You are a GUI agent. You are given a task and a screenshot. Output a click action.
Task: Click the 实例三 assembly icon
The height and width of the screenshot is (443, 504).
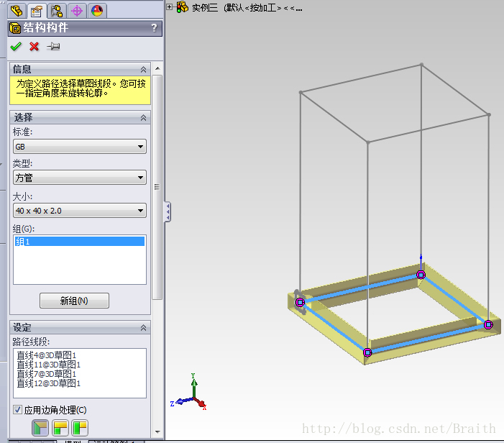tap(182, 7)
